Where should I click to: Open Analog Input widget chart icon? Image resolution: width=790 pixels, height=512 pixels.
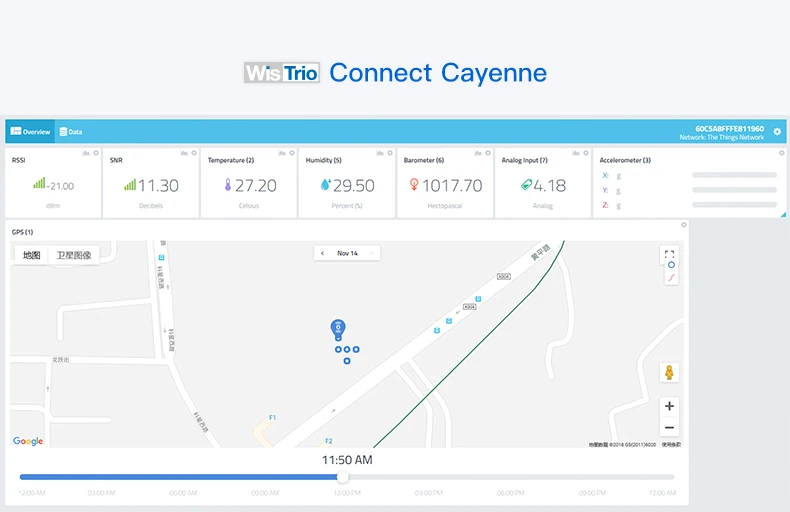point(576,153)
